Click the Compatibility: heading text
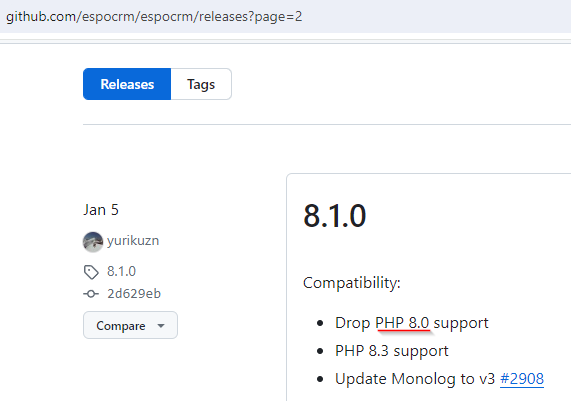 click(352, 283)
